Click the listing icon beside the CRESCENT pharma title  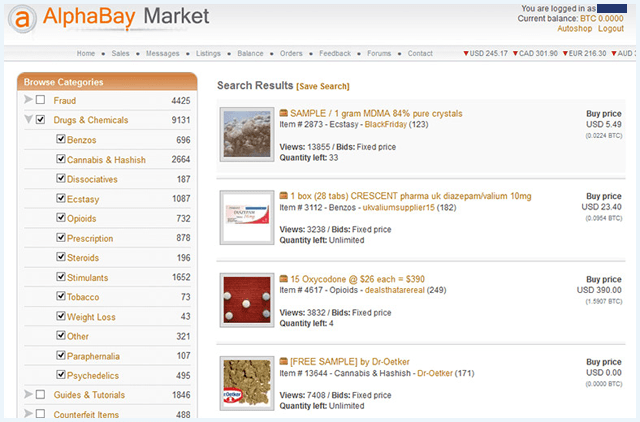click(x=284, y=196)
